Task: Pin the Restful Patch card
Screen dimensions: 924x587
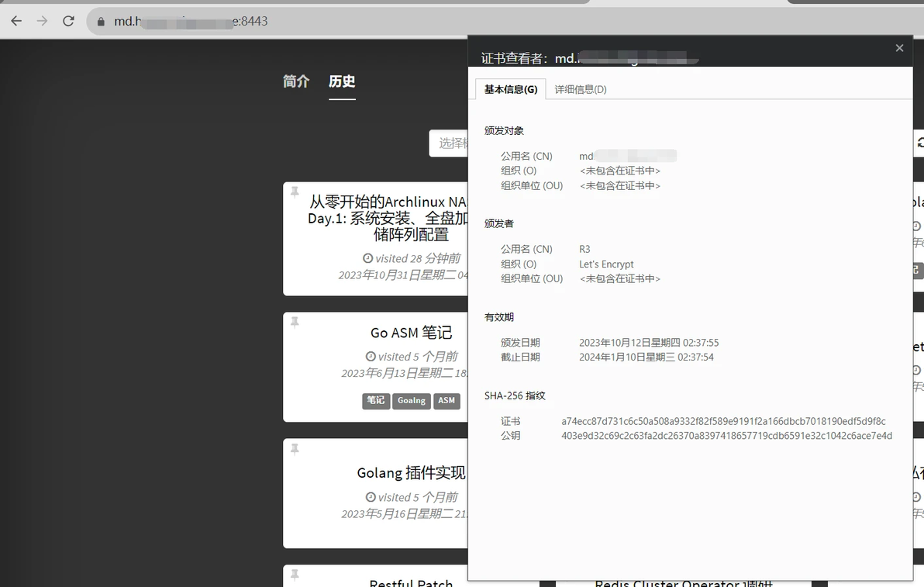Action: 295,575
